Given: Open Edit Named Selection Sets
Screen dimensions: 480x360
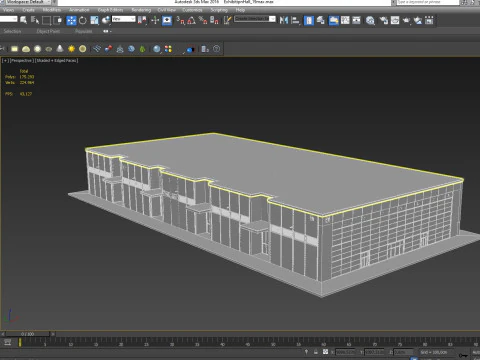Looking at the screenshot, I should (x=227, y=20).
